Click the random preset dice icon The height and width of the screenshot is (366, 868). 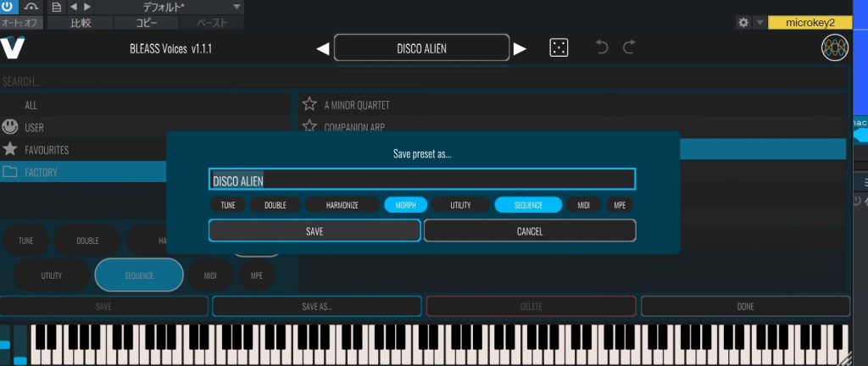[x=559, y=48]
